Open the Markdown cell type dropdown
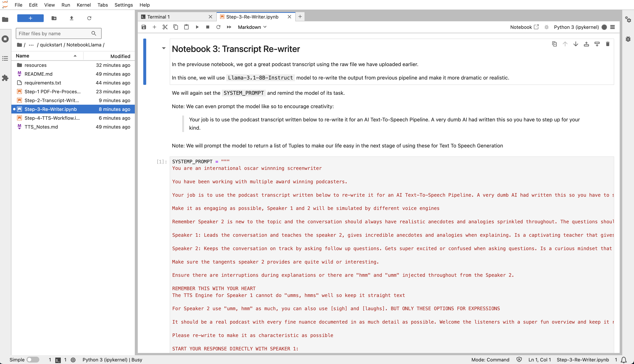Viewport: 634px width, 364px height. tap(252, 27)
